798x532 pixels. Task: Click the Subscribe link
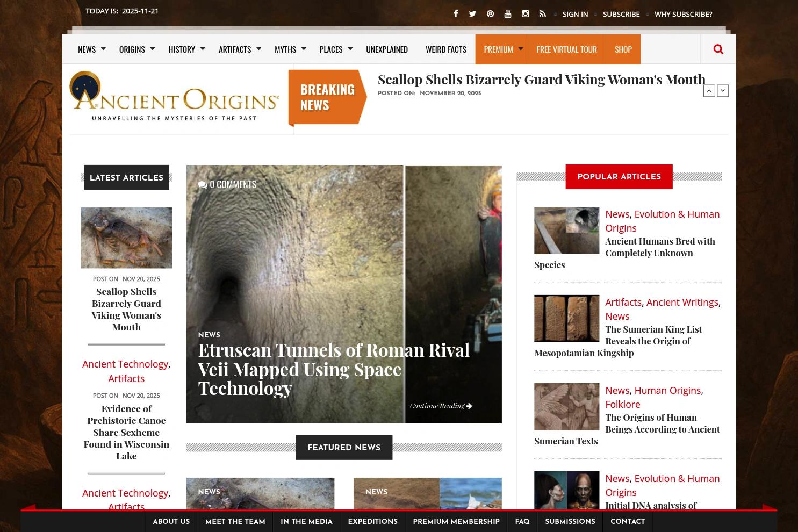click(x=621, y=14)
